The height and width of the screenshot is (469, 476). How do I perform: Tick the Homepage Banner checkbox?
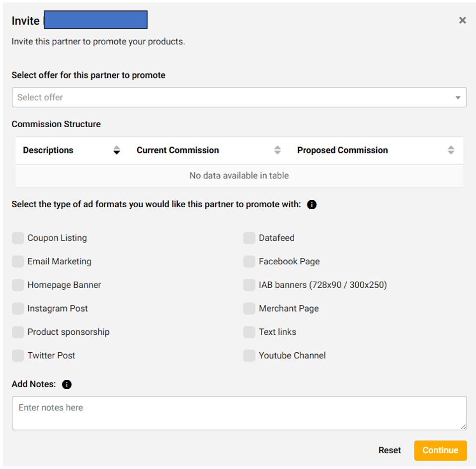tap(18, 285)
